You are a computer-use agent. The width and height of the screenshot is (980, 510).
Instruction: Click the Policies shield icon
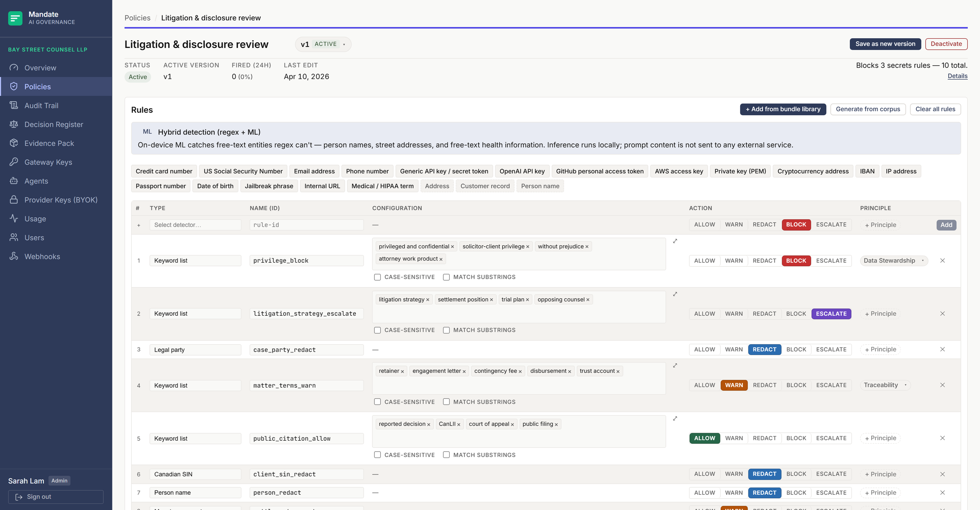14,87
